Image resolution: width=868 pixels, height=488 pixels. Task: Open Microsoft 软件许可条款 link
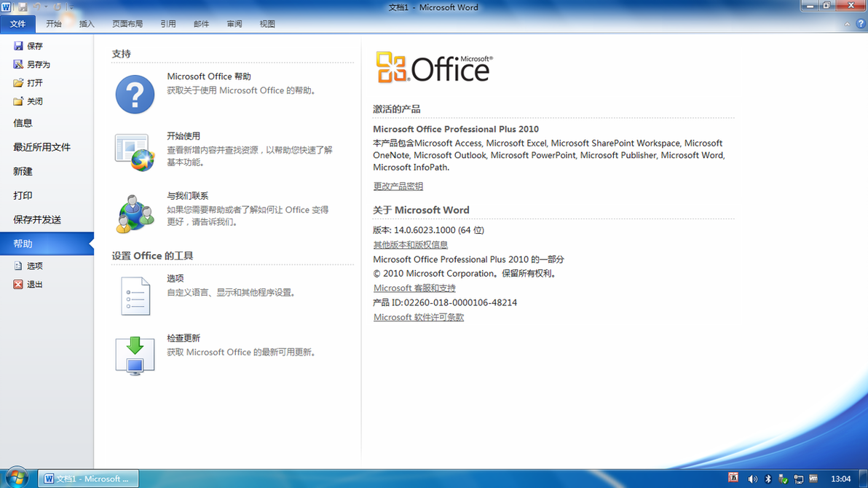pyautogui.click(x=419, y=318)
